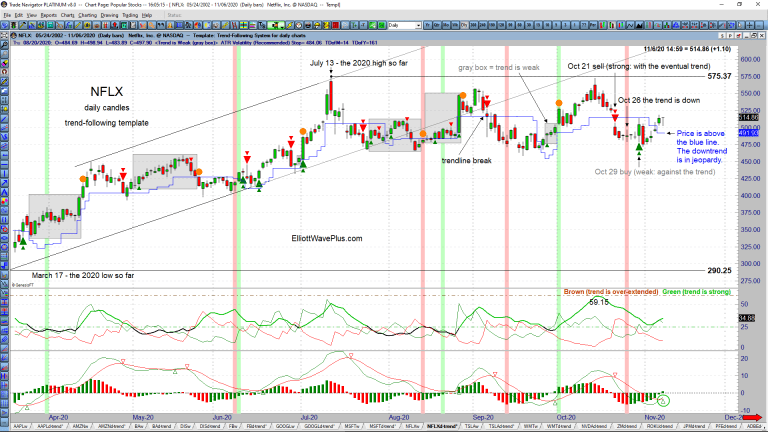Click the ElliottWavePlus.com text on chart
This screenshot has height=432, width=768.
[x=327, y=239]
